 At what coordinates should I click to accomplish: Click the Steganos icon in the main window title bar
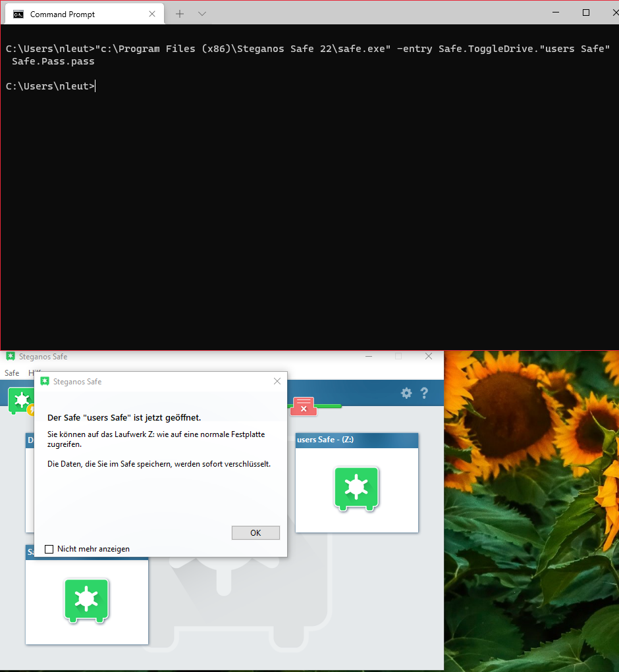coord(10,356)
